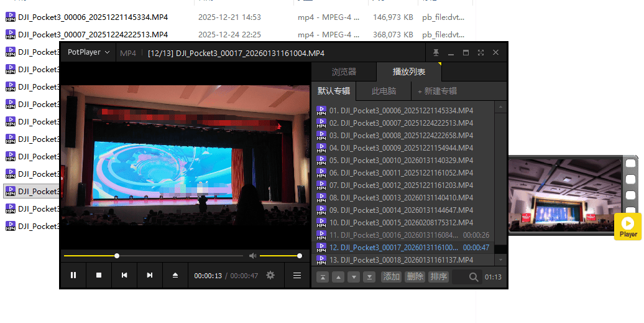The height and width of the screenshot is (323, 644).
Task: Click + 新建专辑 to create album
Action: [x=437, y=91]
